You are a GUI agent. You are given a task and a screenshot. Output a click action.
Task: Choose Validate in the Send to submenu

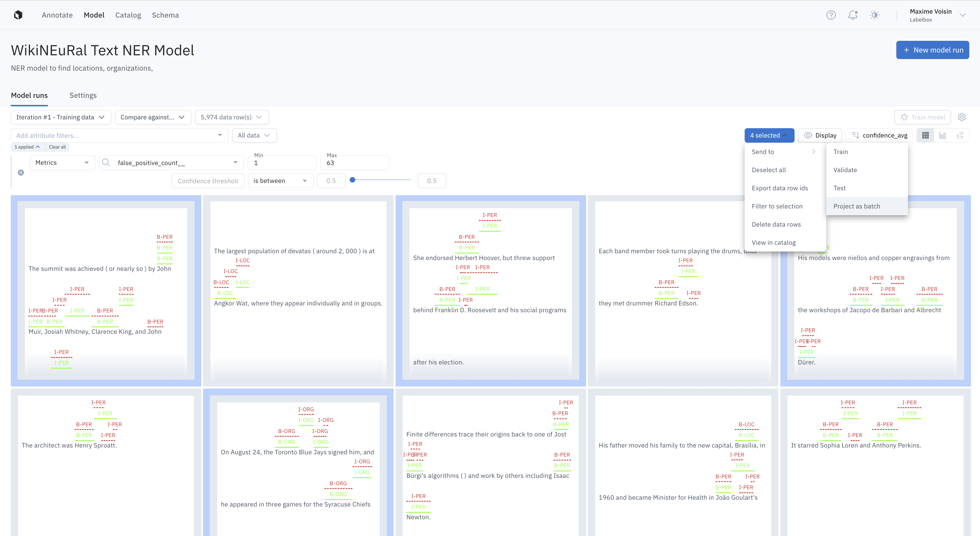click(x=867, y=170)
